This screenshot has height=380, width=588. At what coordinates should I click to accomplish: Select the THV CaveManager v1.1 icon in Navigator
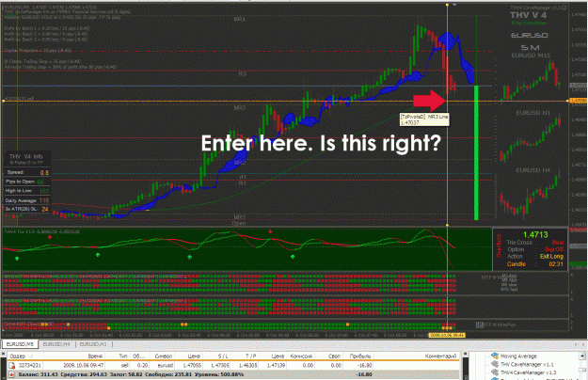tap(495, 364)
